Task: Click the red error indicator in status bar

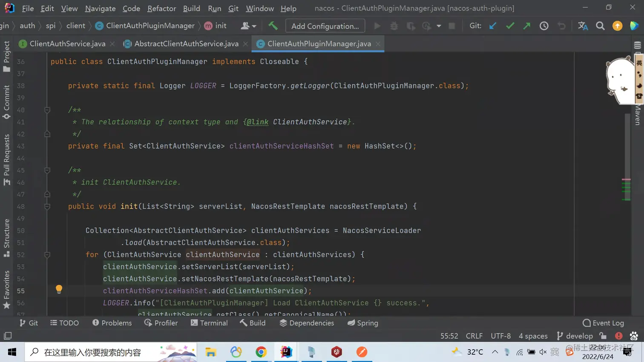Action: coord(619,336)
